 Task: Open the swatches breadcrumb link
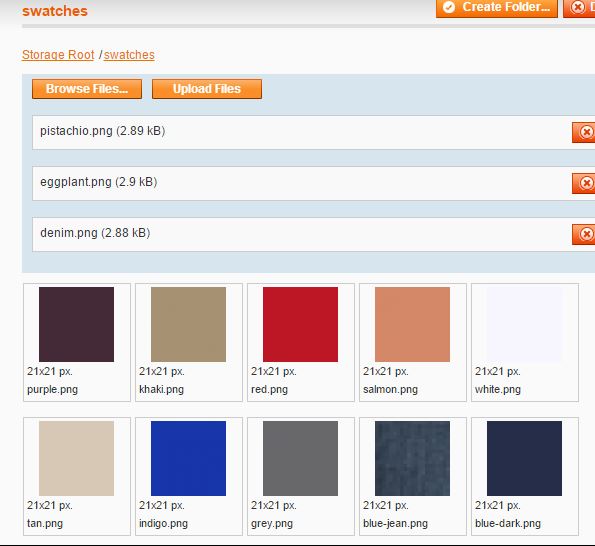pos(129,55)
